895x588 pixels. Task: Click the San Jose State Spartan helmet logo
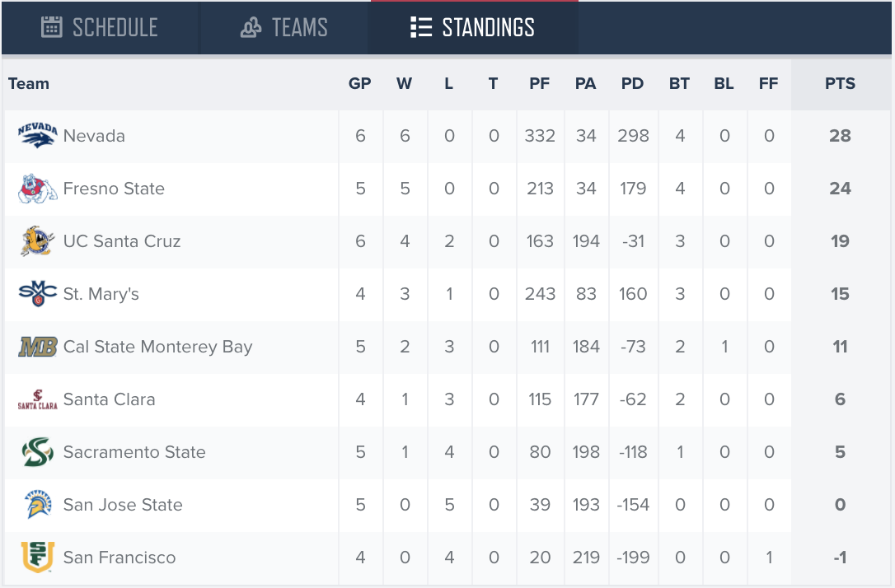click(x=38, y=505)
